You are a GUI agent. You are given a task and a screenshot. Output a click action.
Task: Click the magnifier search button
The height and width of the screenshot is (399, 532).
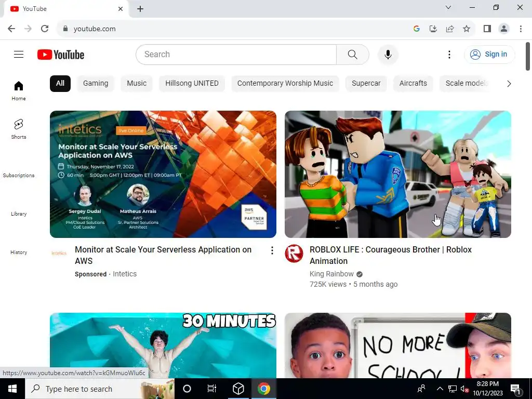click(x=353, y=54)
